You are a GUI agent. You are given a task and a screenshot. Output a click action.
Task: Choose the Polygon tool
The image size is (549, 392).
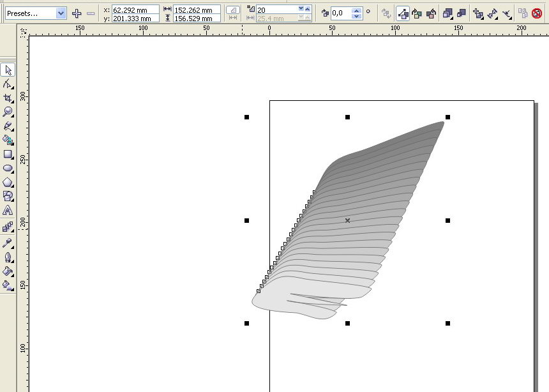[8, 183]
